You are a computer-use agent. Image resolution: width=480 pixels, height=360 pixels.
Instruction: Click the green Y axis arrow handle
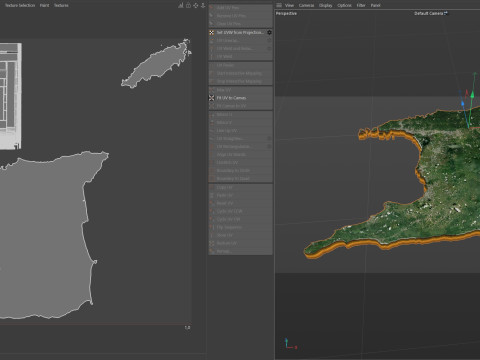[472, 95]
